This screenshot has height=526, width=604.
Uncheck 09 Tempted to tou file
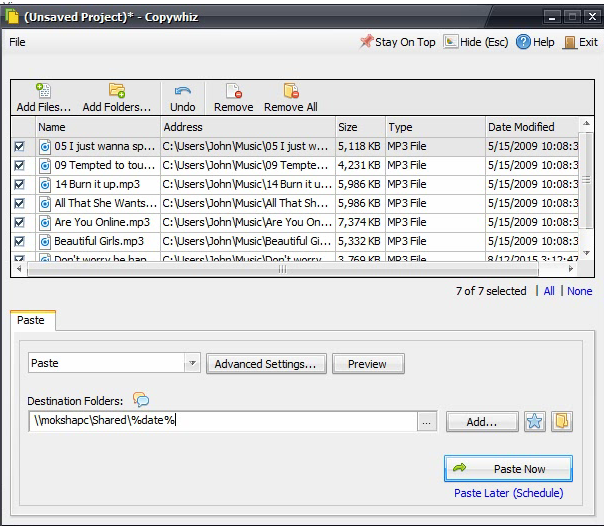click(19, 166)
